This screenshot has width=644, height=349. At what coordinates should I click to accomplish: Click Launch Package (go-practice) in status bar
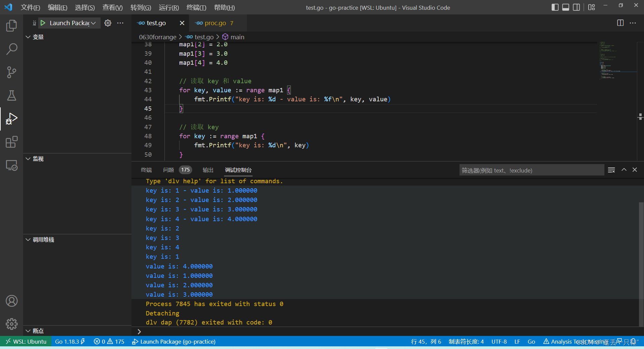174,341
